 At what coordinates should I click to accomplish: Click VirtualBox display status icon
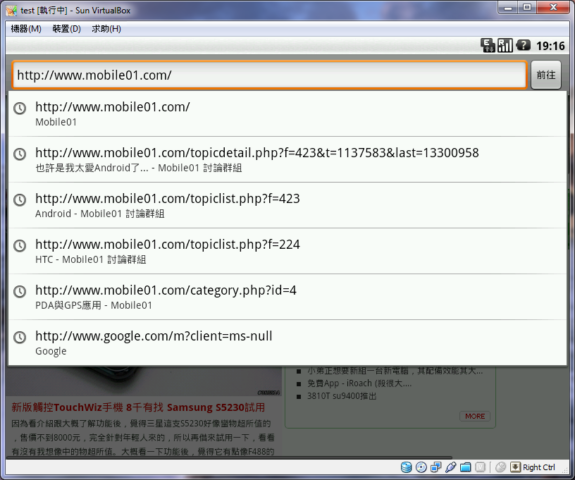480,467
